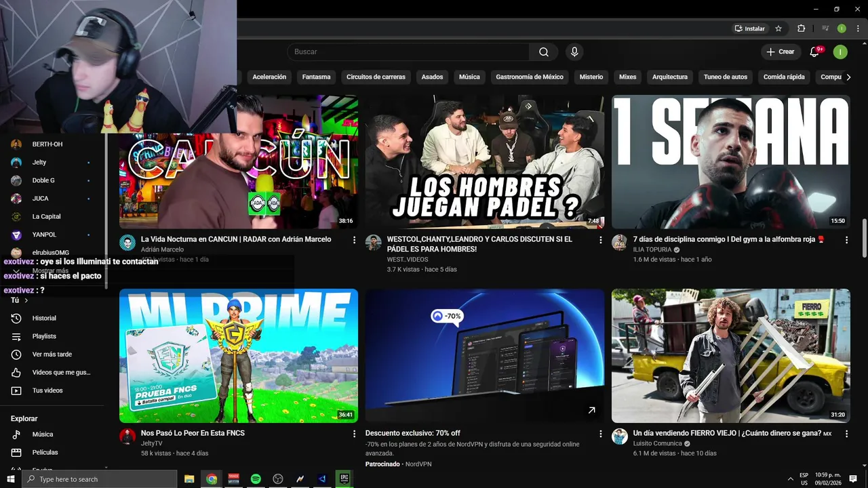
Task: Open the NordVPN sponsor link
Action: (x=418, y=464)
